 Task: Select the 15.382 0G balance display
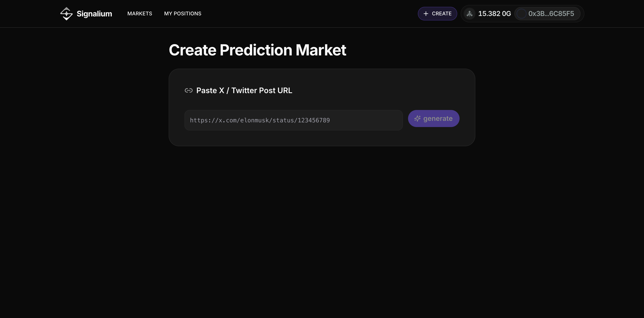(494, 14)
